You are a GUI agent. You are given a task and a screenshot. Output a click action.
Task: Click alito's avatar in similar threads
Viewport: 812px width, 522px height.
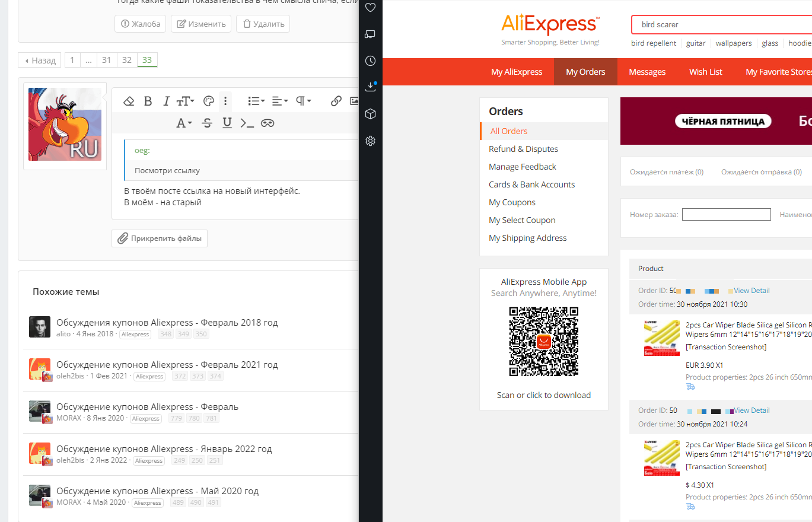coord(40,327)
